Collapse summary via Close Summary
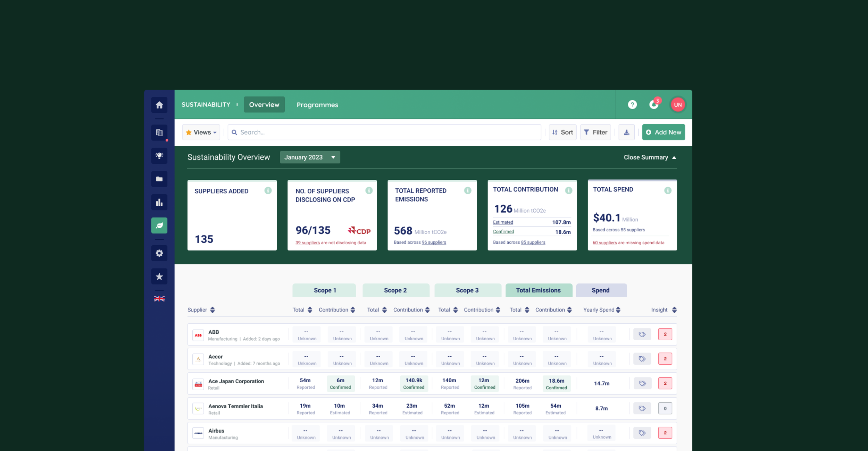This screenshot has width=868, height=451. 650,158
